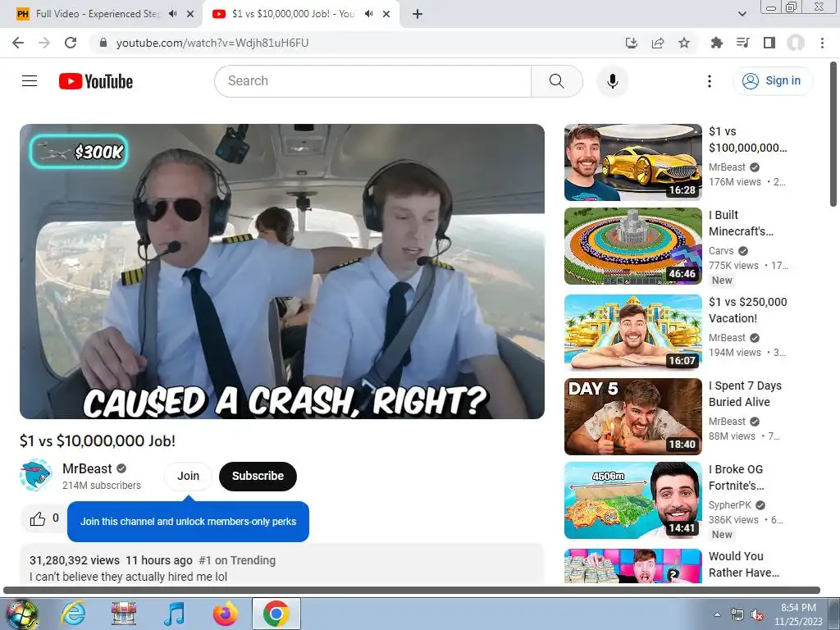This screenshot has width=840, height=630.
Task: Open $1 vs $100,000,000 video thumbnail
Action: tap(632, 162)
